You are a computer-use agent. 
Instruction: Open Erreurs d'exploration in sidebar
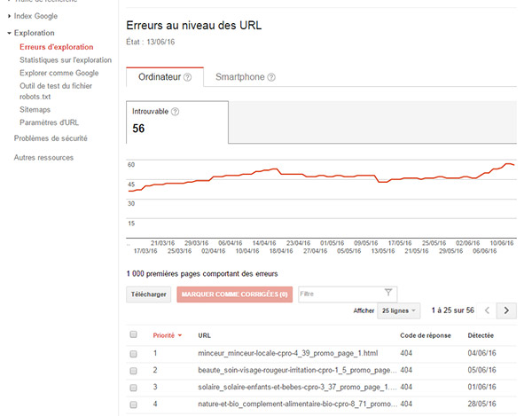pos(57,47)
